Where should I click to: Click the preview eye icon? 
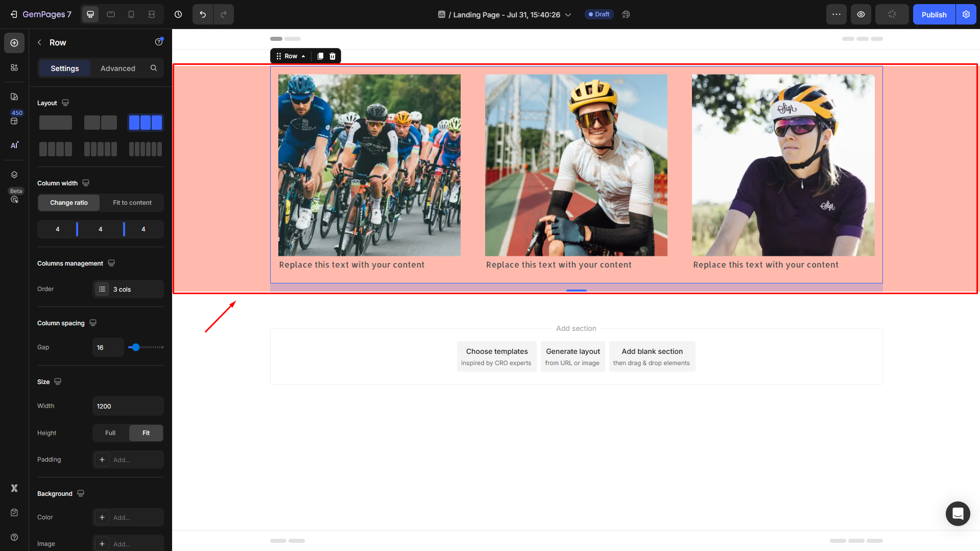(x=861, y=14)
